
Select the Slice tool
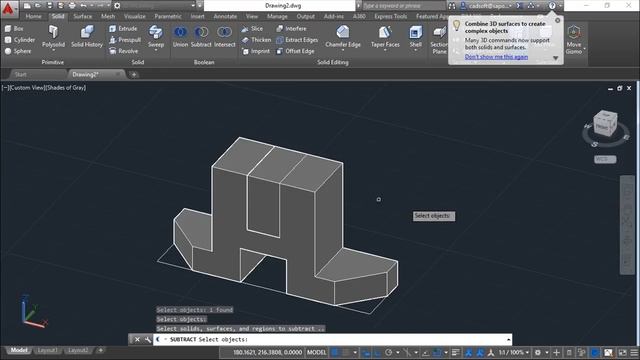click(x=252, y=29)
